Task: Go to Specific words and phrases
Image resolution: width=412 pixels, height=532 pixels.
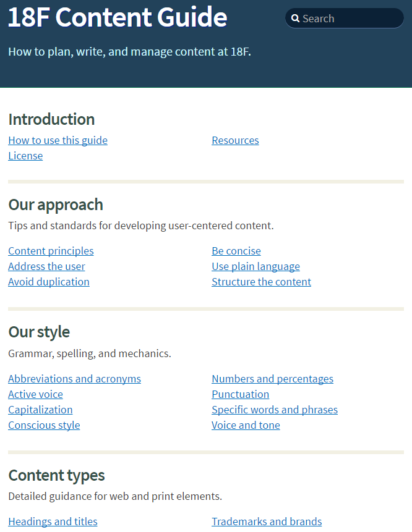Action: [x=275, y=410]
